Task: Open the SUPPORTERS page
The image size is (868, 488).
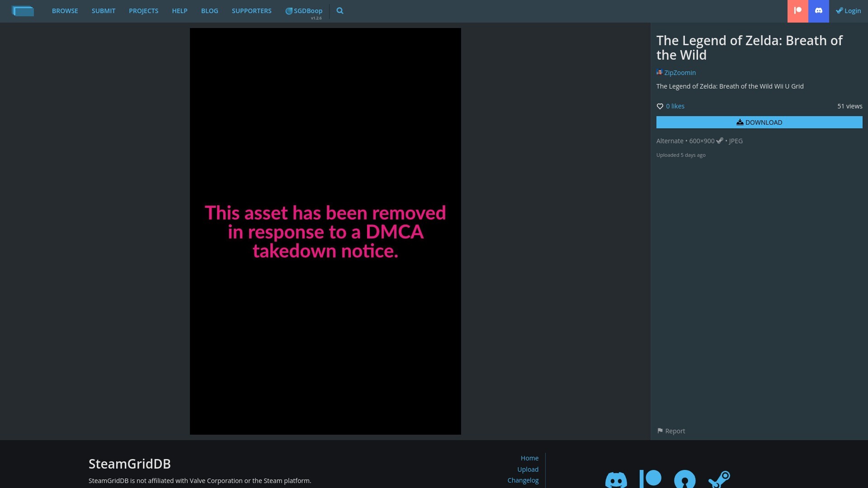Action: tap(251, 11)
